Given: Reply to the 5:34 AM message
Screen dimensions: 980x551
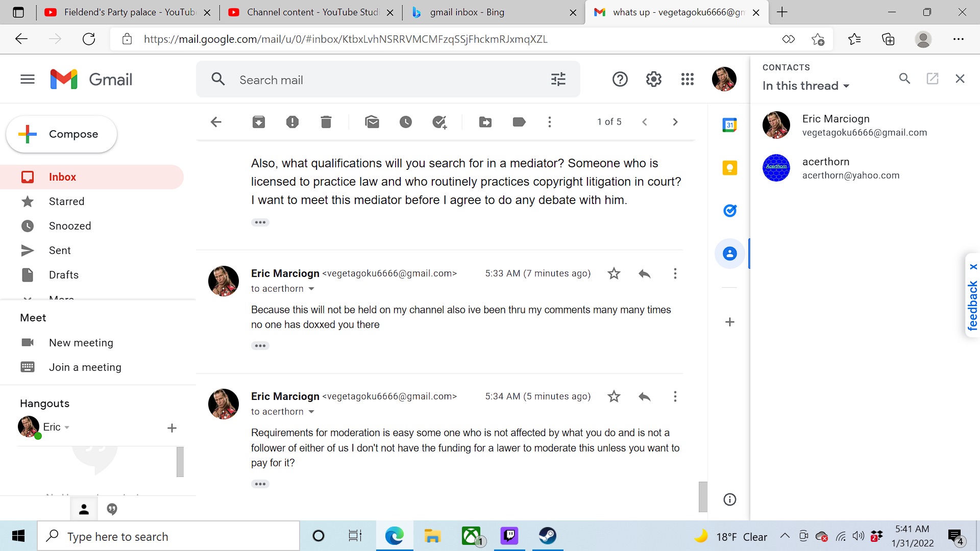Looking at the screenshot, I should pos(645,396).
